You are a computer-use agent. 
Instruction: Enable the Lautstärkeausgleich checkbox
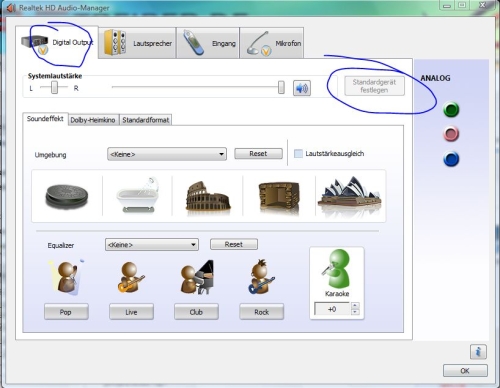click(x=298, y=154)
